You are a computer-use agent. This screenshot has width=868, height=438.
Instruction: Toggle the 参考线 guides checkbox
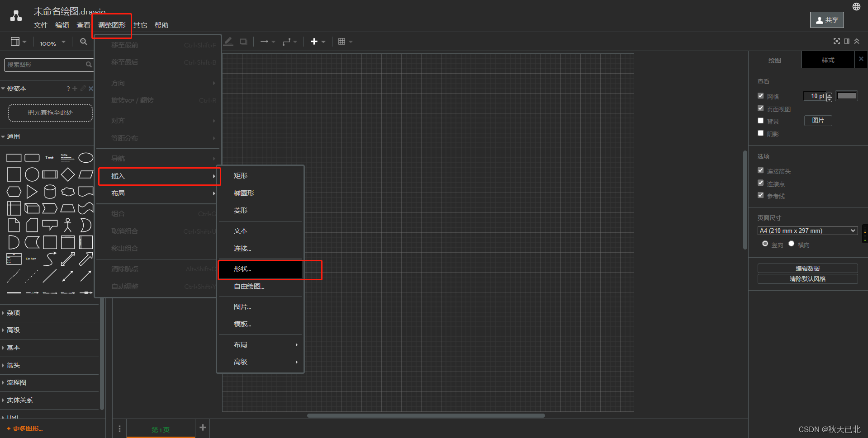(x=761, y=195)
